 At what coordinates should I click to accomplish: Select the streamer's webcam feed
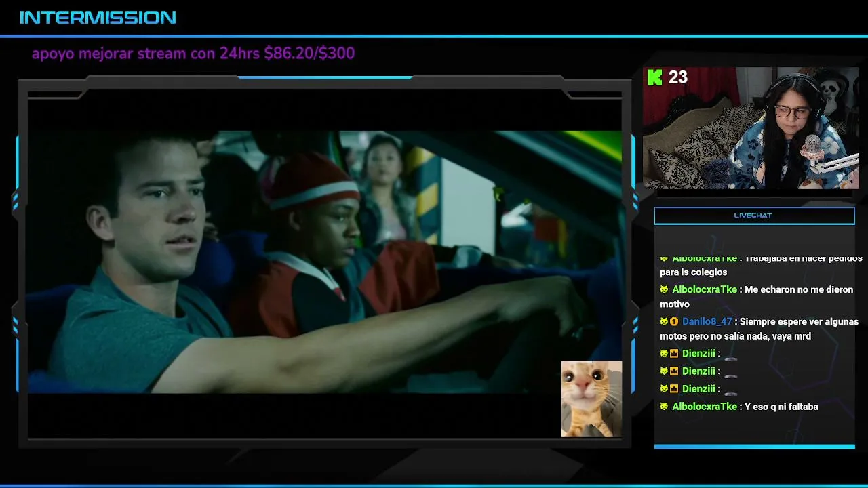751,127
